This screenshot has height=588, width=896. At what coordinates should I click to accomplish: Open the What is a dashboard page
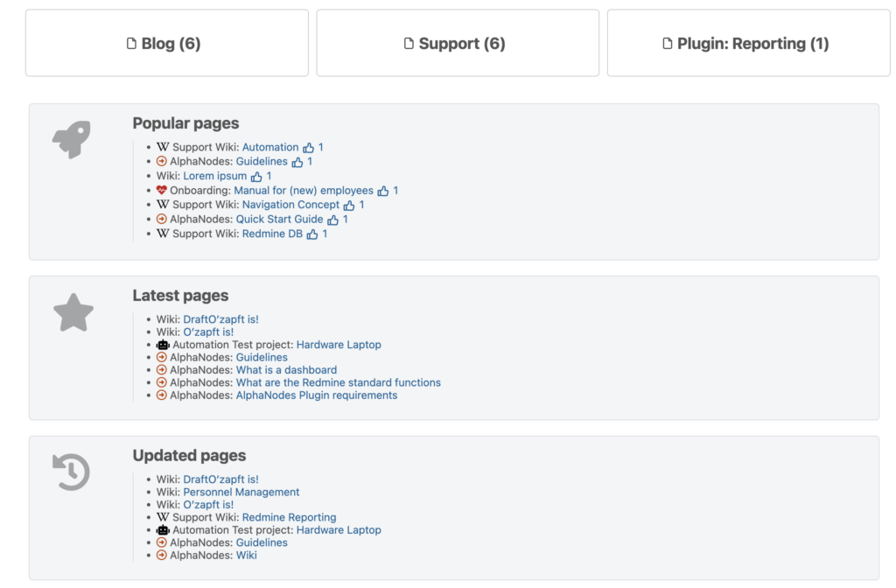(x=286, y=369)
